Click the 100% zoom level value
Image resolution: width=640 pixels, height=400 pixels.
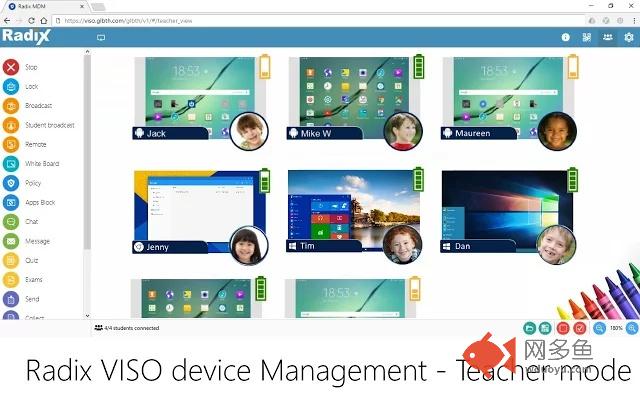[616, 328]
